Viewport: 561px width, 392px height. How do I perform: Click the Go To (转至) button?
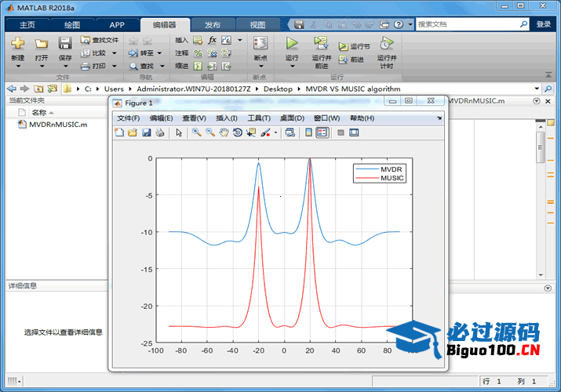click(x=141, y=53)
